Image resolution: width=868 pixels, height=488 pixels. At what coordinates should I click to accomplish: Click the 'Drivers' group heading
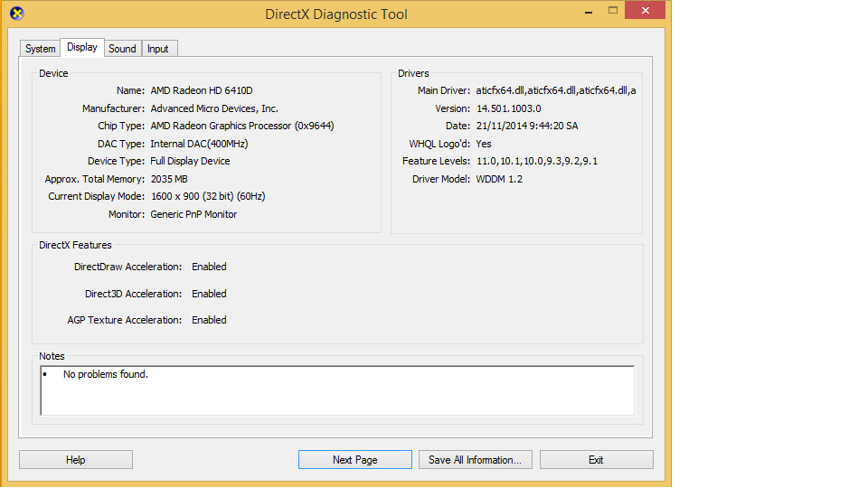(413, 73)
